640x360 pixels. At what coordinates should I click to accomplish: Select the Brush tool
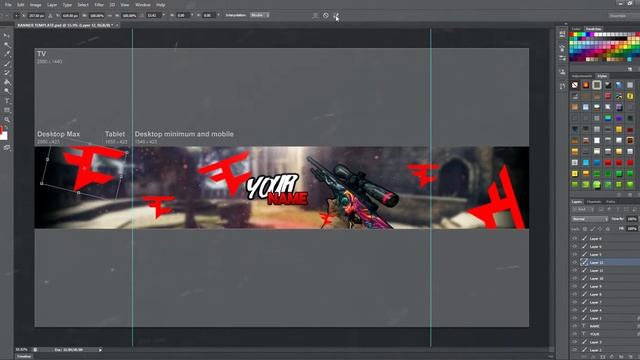pos(7,64)
